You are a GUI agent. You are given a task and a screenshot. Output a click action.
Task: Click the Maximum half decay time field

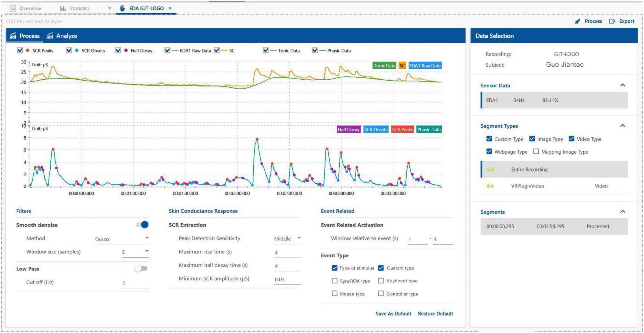(x=288, y=266)
